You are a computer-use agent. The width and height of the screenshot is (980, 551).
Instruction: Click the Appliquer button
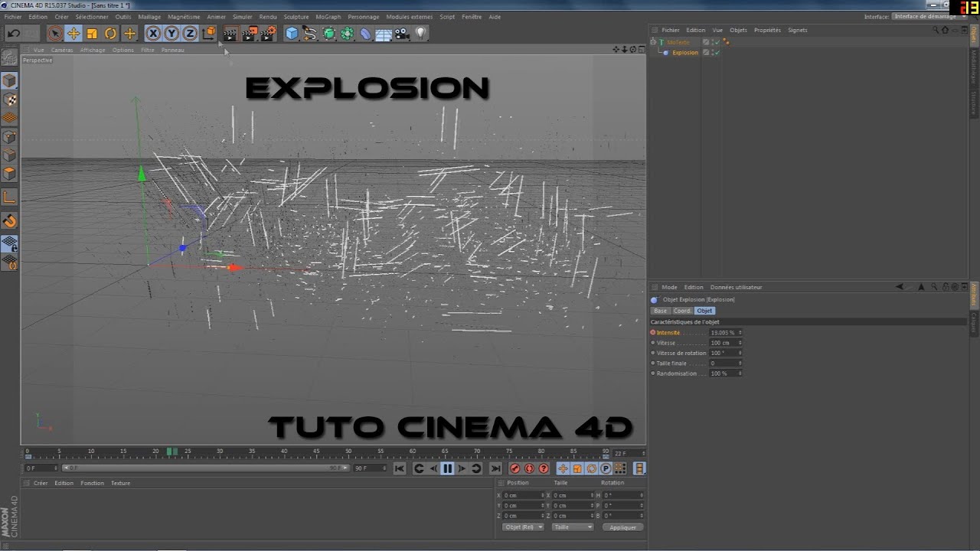pyautogui.click(x=623, y=527)
